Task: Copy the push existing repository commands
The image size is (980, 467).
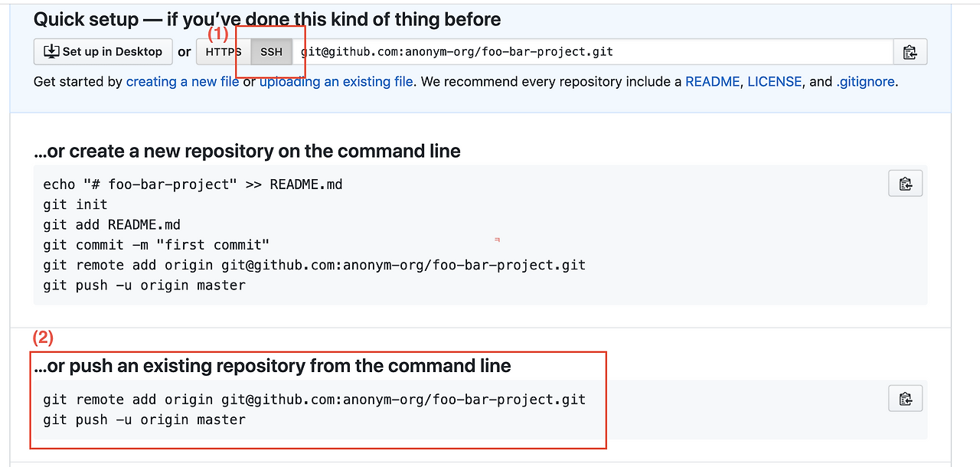Action: pos(905,399)
